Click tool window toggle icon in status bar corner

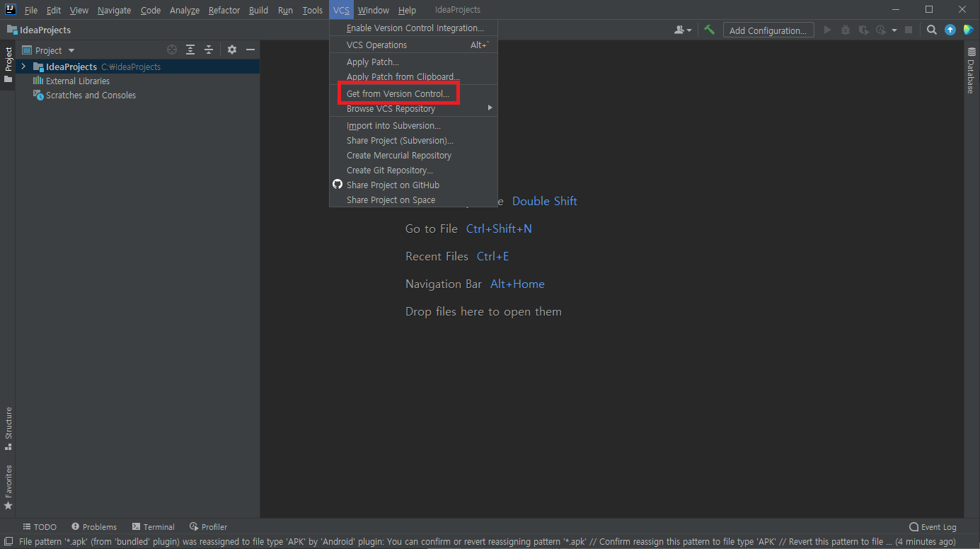coord(7,542)
